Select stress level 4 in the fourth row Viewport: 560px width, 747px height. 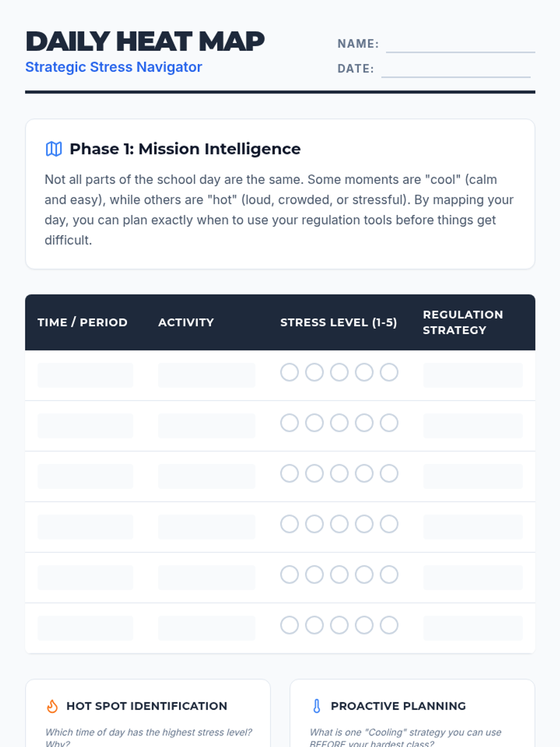coord(364,524)
